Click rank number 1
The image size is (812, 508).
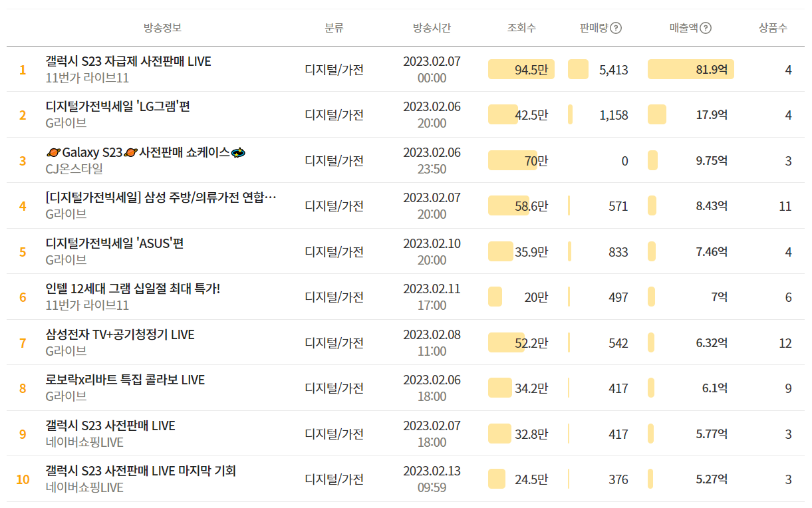[23, 69]
